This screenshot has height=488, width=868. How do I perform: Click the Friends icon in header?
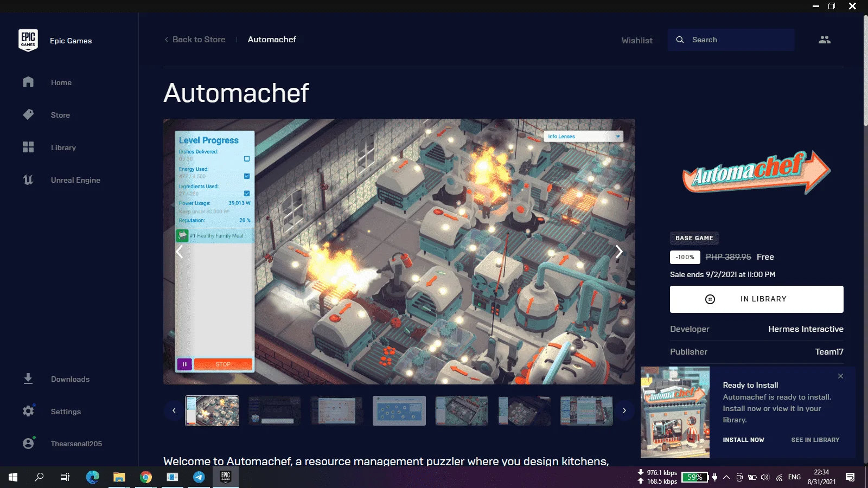[x=825, y=40]
